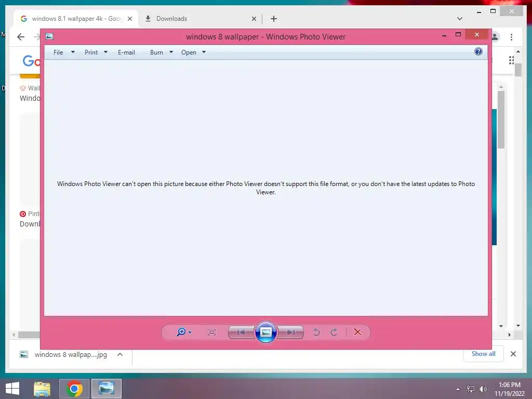Close the Downloads tab in Chrome

click(x=254, y=19)
